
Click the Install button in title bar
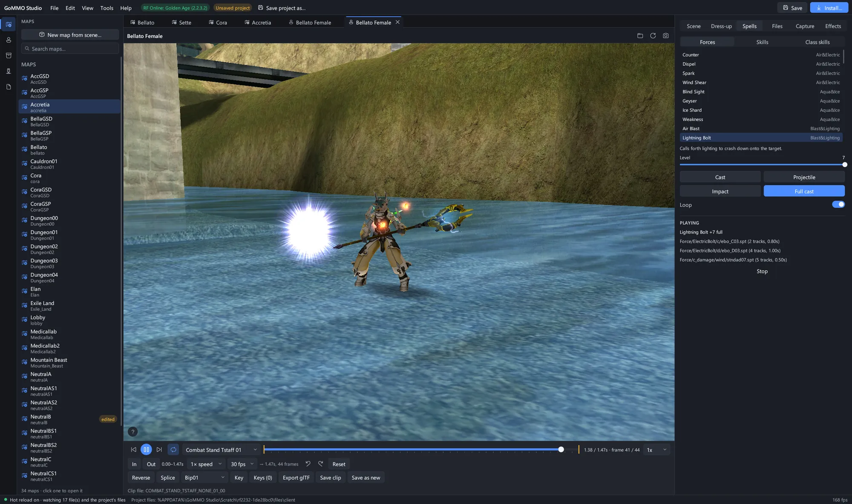[829, 8]
